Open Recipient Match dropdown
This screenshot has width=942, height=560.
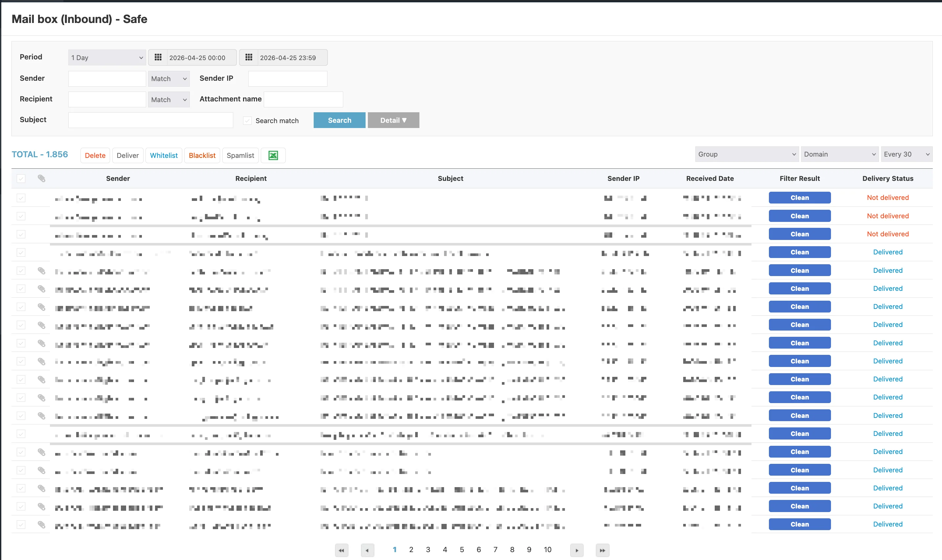click(169, 99)
